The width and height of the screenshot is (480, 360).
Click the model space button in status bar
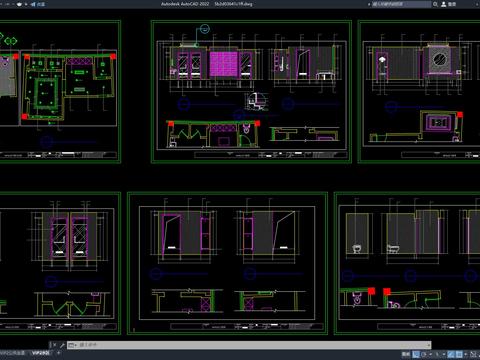pos(406,354)
